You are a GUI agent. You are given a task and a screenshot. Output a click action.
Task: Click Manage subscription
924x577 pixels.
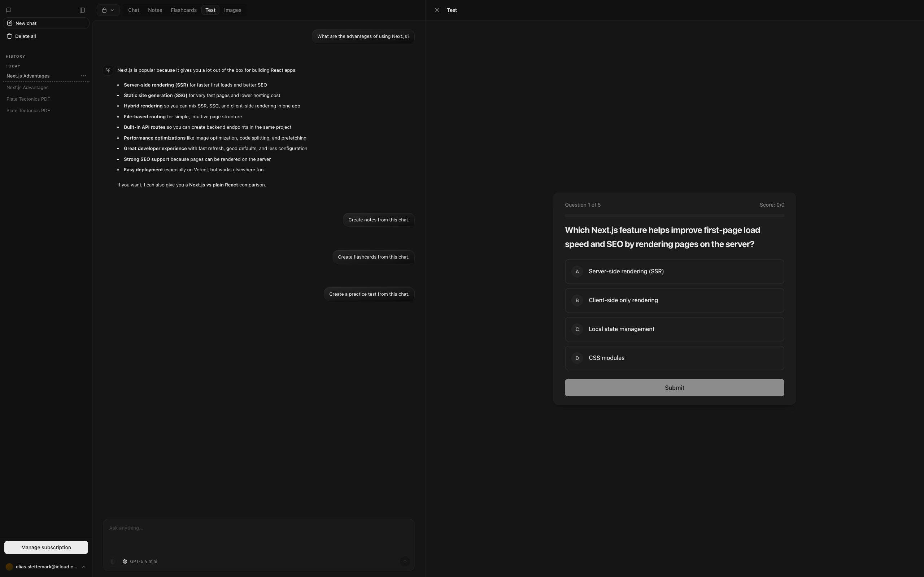pos(46,547)
